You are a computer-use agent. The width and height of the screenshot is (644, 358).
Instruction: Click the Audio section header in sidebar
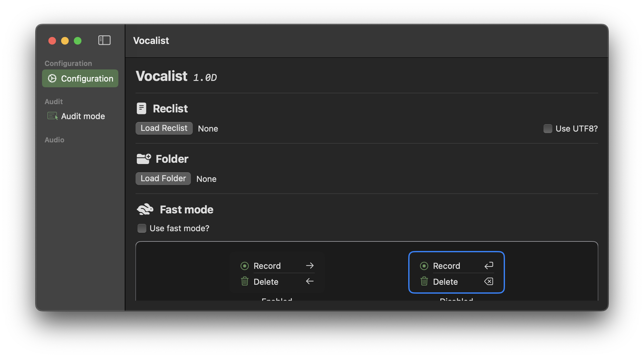pos(54,140)
